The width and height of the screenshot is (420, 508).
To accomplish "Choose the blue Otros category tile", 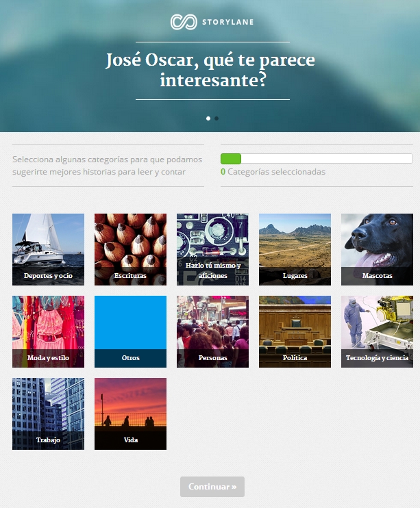I will point(130,331).
